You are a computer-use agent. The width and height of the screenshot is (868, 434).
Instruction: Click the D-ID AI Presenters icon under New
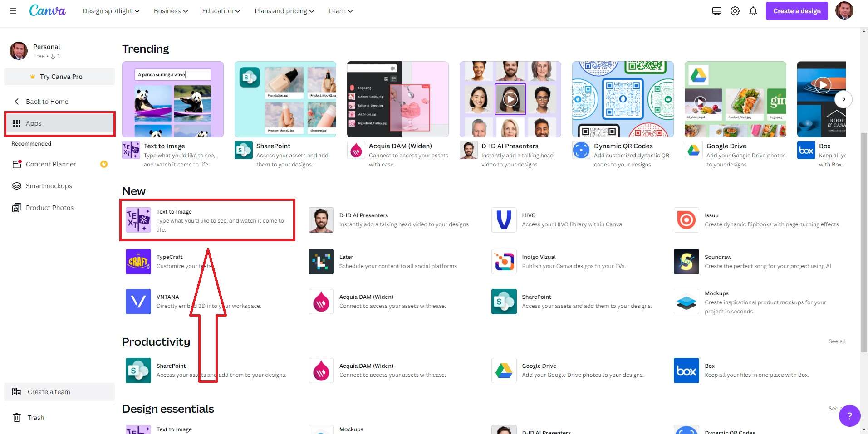point(321,220)
